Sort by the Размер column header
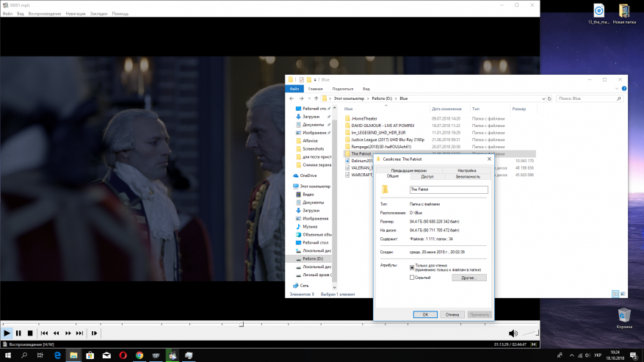Image resolution: width=644 pixels, height=362 pixels. (519, 109)
